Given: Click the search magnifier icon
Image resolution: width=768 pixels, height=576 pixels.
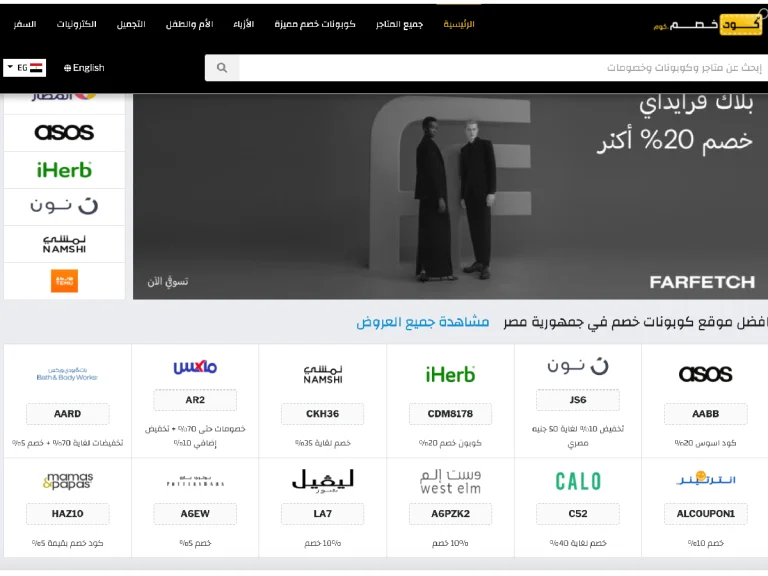Looking at the screenshot, I should (x=222, y=68).
